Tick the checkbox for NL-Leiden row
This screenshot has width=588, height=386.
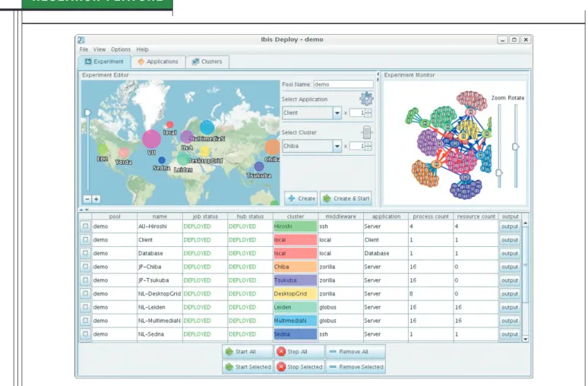click(86, 307)
